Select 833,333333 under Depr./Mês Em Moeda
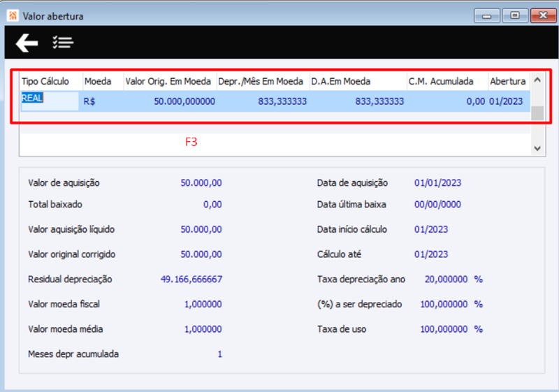 pyautogui.click(x=263, y=101)
